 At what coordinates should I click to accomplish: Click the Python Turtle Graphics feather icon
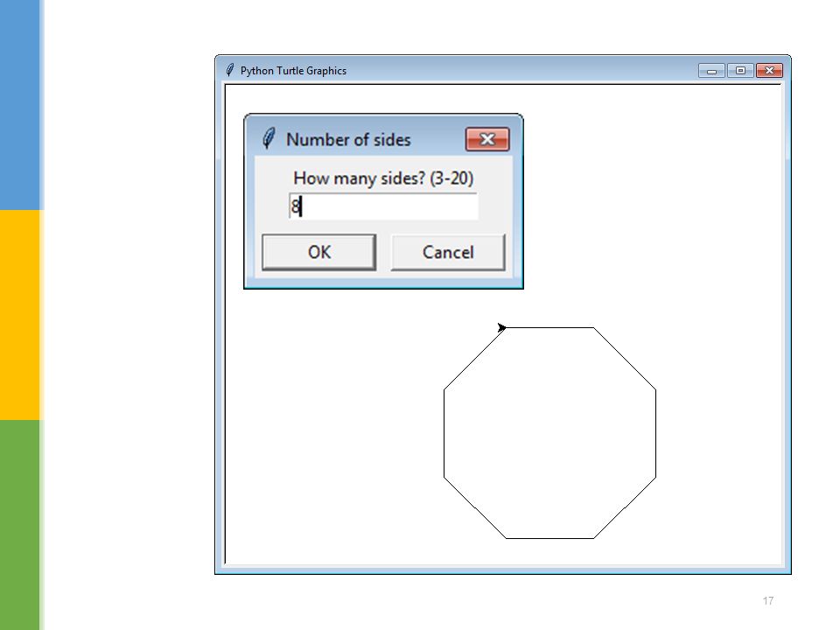click(230, 70)
